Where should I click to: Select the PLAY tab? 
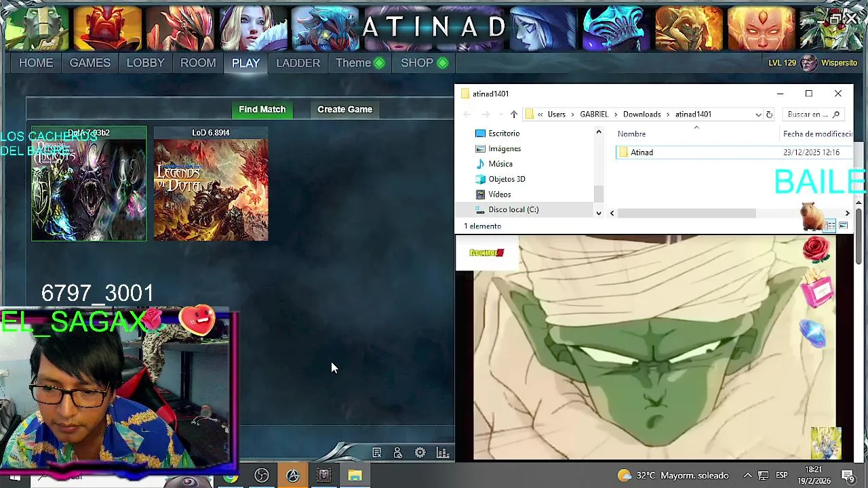[246, 63]
